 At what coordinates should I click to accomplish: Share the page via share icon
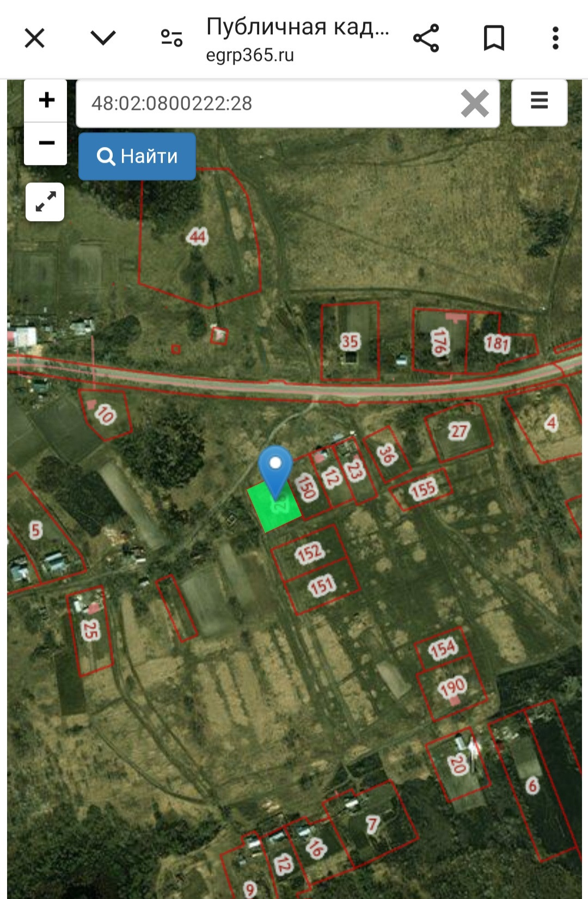pyautogui.click(x=426, y=38)
